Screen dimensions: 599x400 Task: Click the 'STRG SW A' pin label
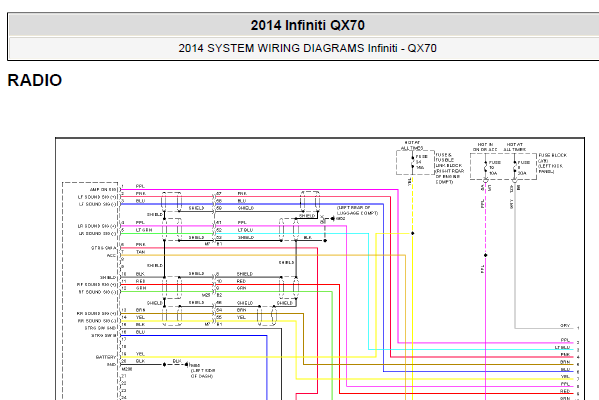click(x=104, y=248)
